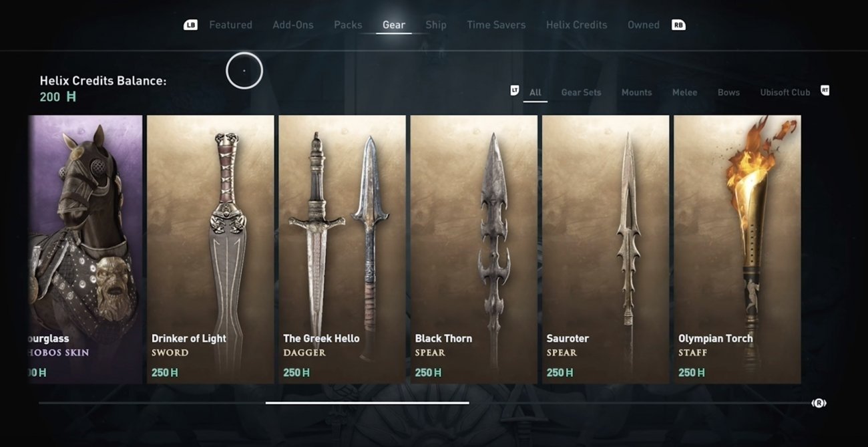The image size is (868, 447).
Task: Select the Drinker of Light sword card
Action: point(210,249)
